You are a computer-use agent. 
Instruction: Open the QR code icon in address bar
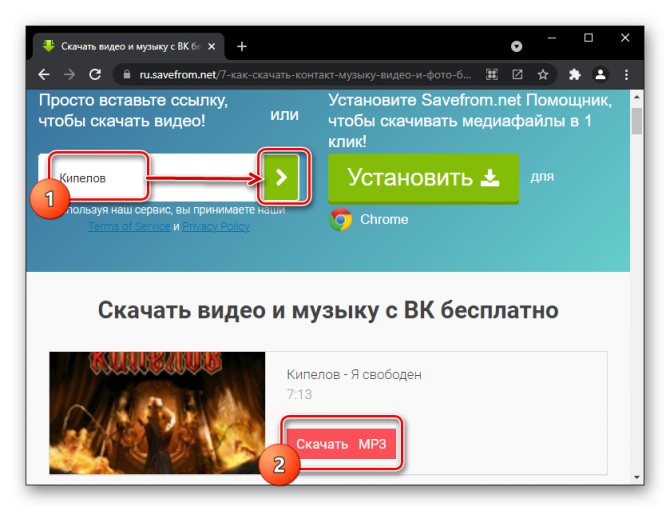[x=492, y=75]
